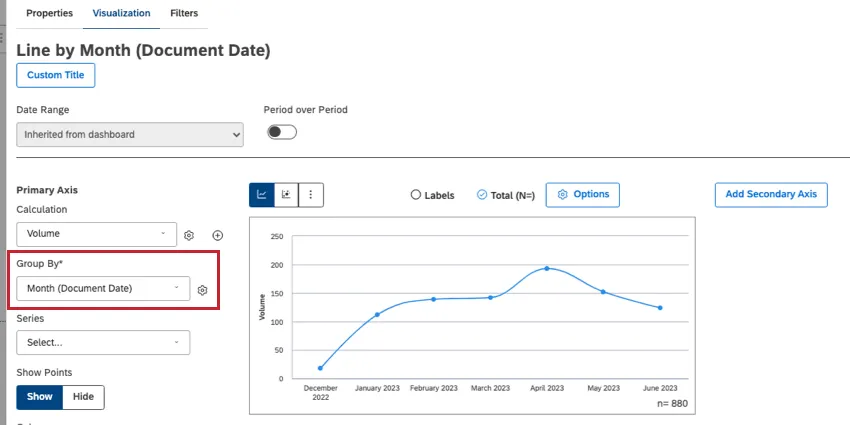850x425 pixels.
Task: Open the Filters tab
Action: (184, 13)
